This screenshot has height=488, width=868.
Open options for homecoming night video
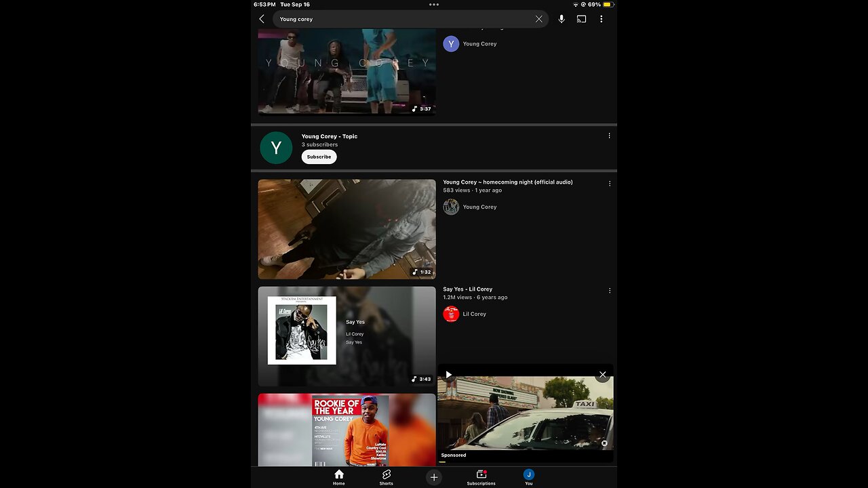[x=609, y=183]
